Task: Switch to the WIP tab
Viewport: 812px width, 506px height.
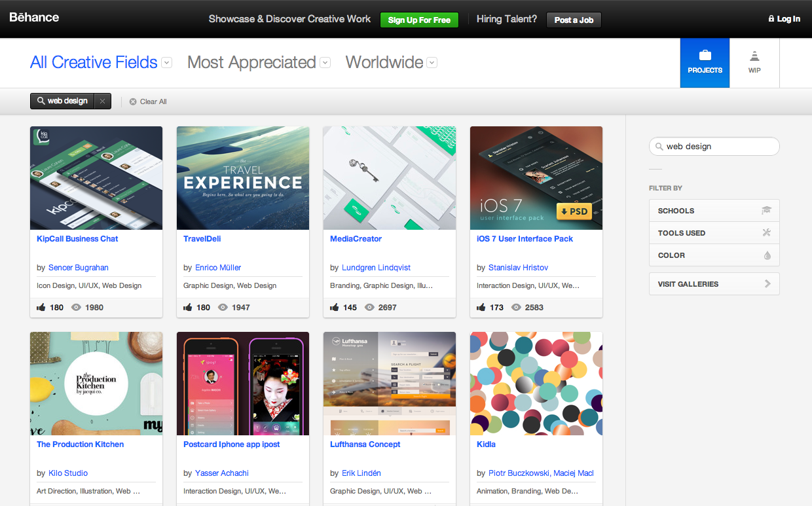Action: click(x=754, y=63)
